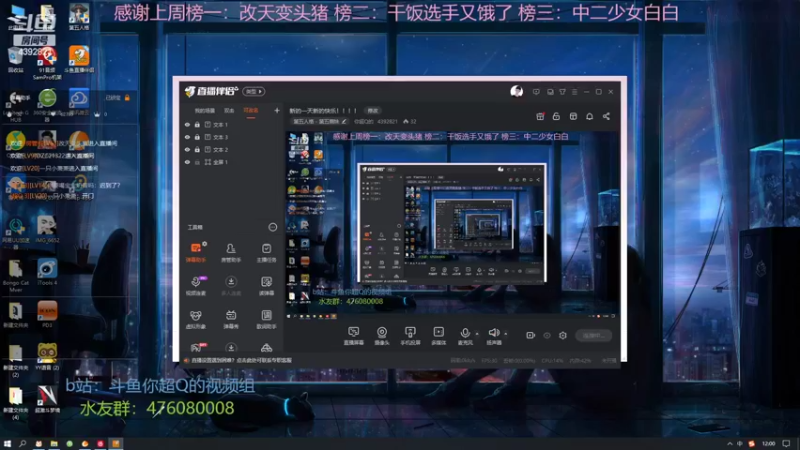Lock the 全屏 1 layer
Viewport: 800px width, 450px height.
pos(197,162)
